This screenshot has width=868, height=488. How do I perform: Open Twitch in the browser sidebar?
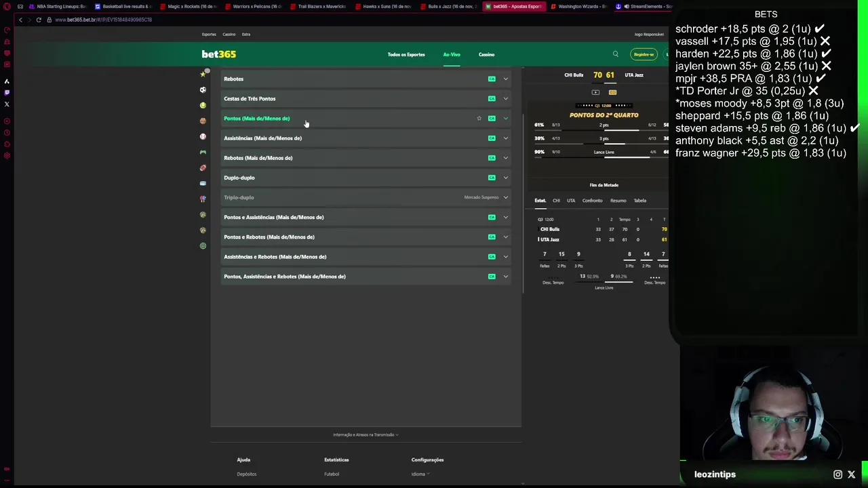(7, 92)
